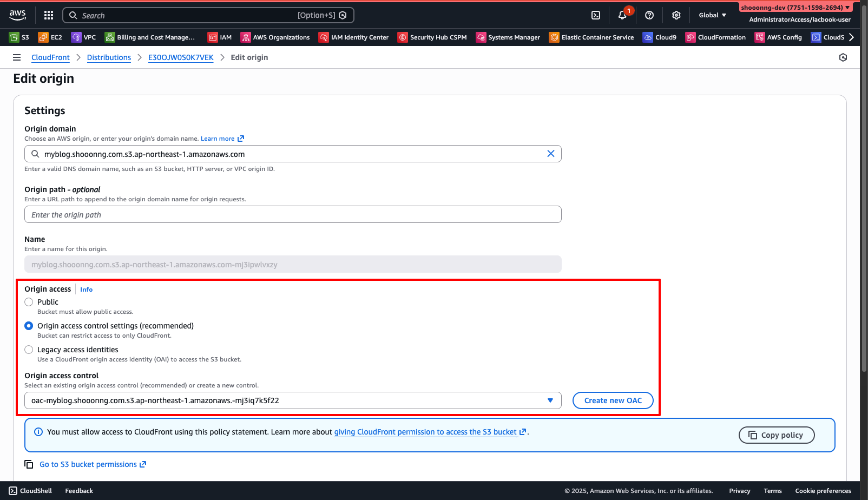Launch CloudShell from the top bar icon
868x500 pixels.
596,15
